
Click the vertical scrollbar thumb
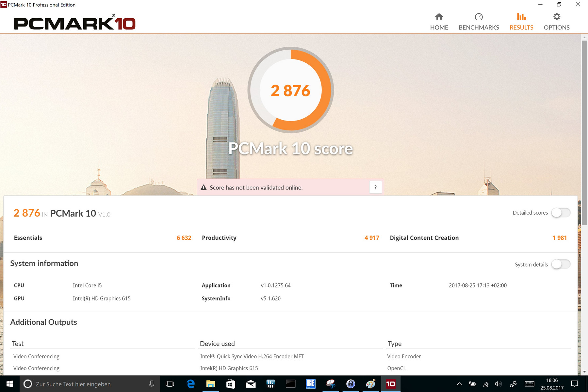click(584, 133)
